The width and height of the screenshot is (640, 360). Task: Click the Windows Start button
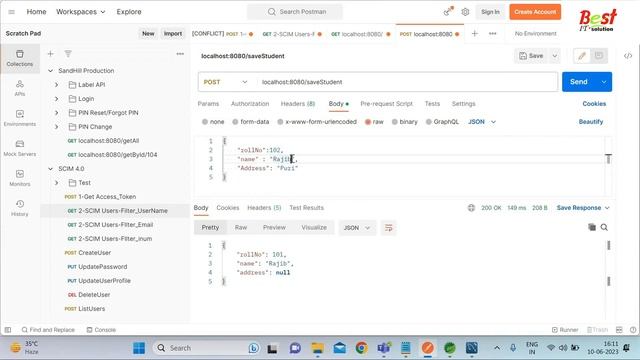click(139, 348)
